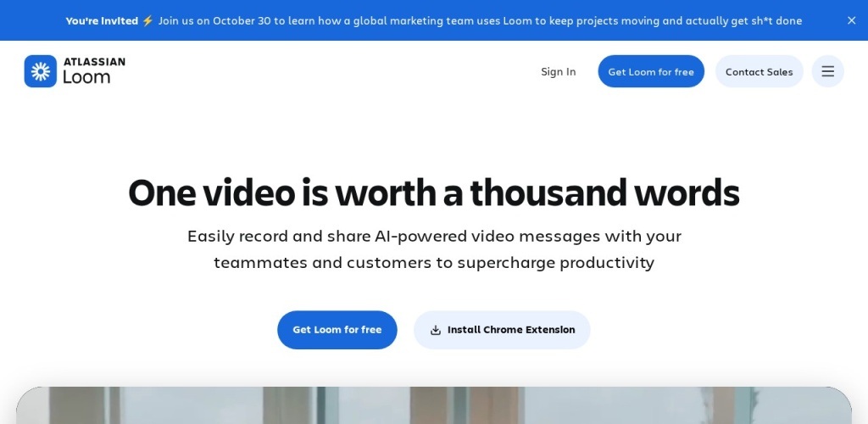Click the One video is worth headline

(433, 193)
